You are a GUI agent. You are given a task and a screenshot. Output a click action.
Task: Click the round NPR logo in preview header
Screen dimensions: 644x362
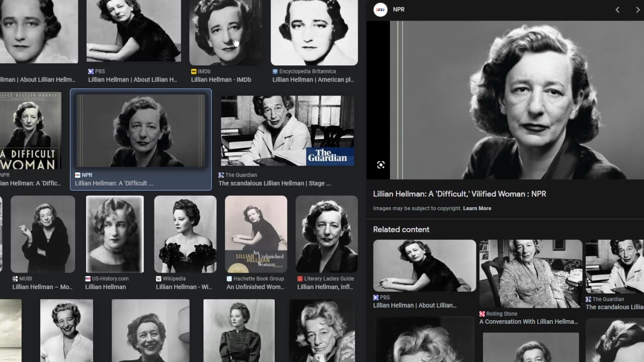pos(380,10)
